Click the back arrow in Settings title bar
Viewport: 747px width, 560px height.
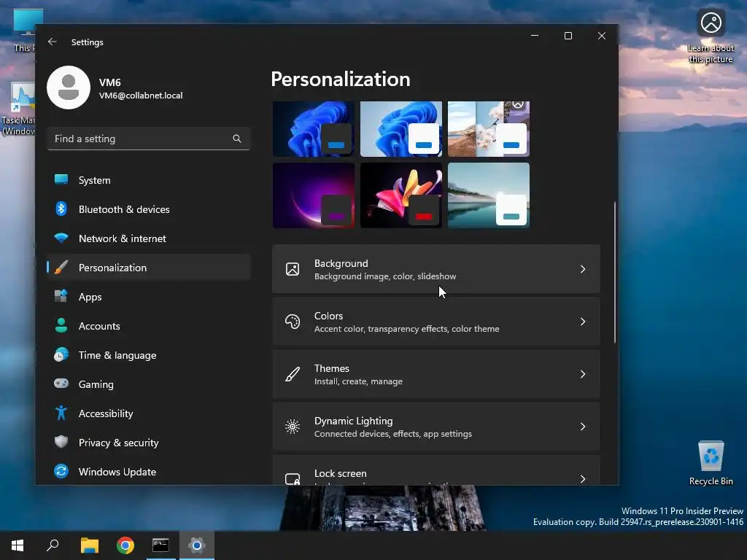pos(53,42)
